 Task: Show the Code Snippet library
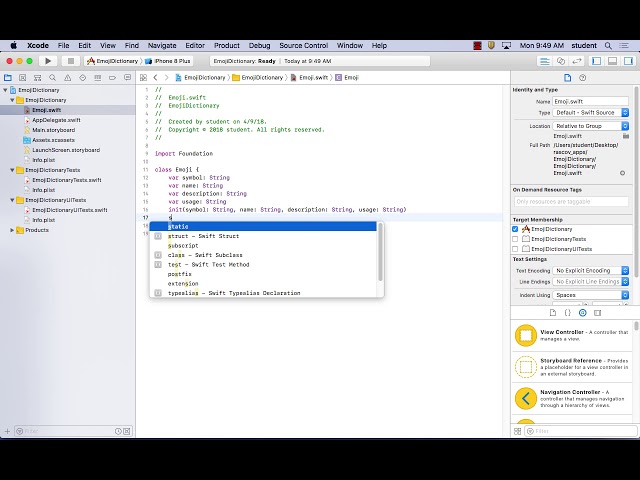[x=567, y=313]
